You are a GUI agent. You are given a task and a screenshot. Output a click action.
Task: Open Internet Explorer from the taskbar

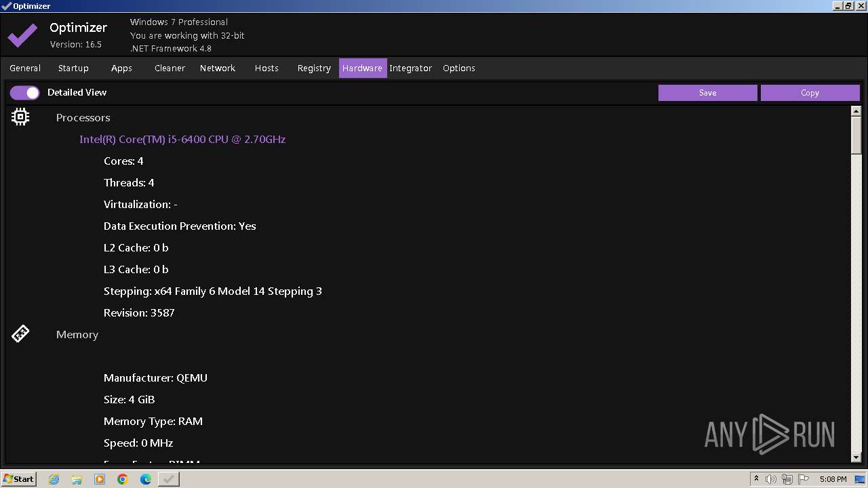(x=54, y=479)
